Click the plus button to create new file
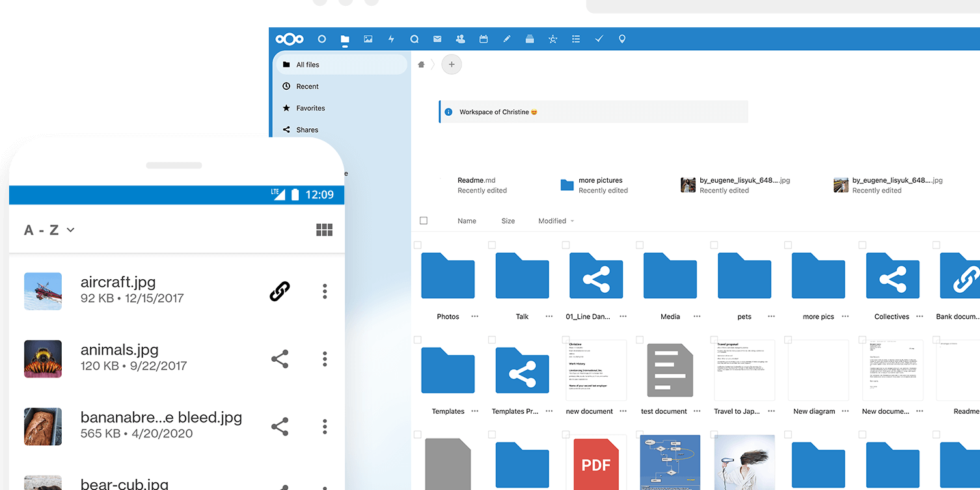The width and height of the screenshot is (980, 490). (x=452, y=64)
